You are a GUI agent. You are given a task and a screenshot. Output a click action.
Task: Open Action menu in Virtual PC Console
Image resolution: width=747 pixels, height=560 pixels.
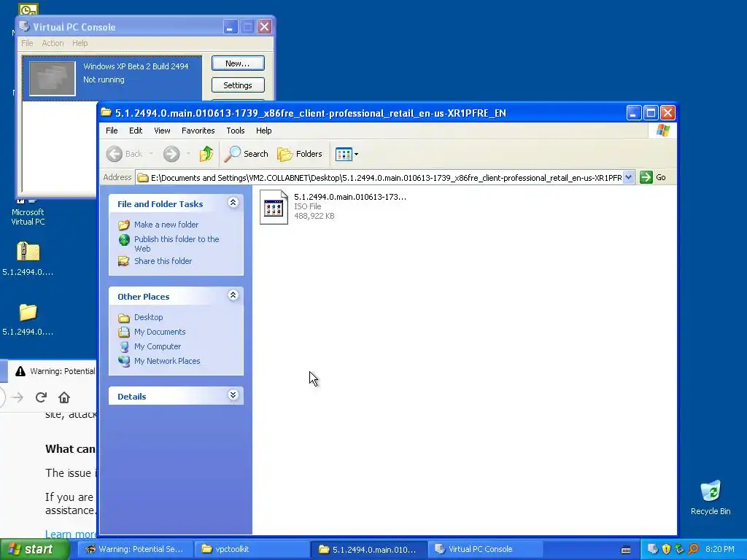coord(53,43)
